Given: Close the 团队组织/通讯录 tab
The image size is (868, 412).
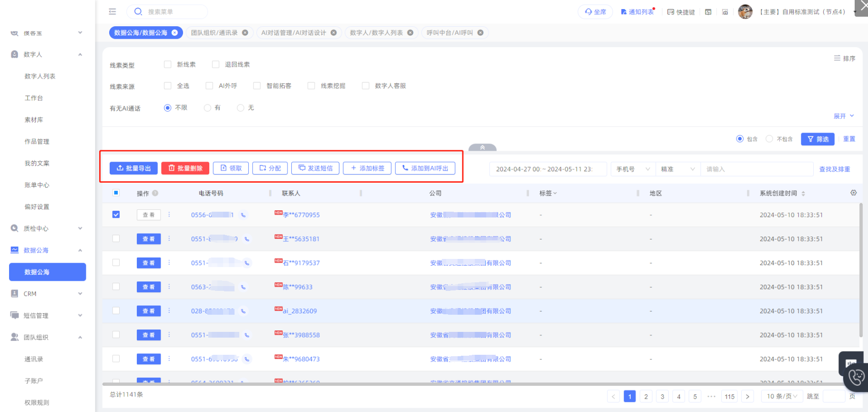Looking at the screenshot, I should pos(245,33).
